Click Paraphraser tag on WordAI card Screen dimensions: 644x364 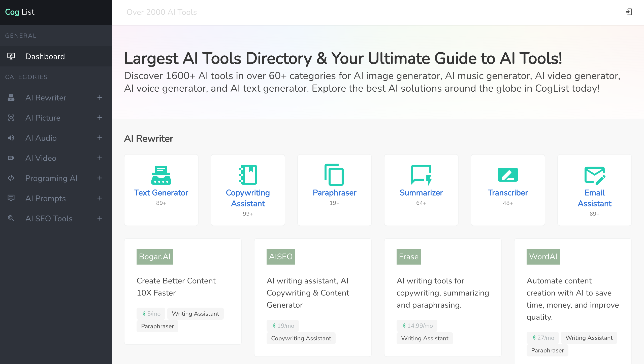tap(548, 350)
